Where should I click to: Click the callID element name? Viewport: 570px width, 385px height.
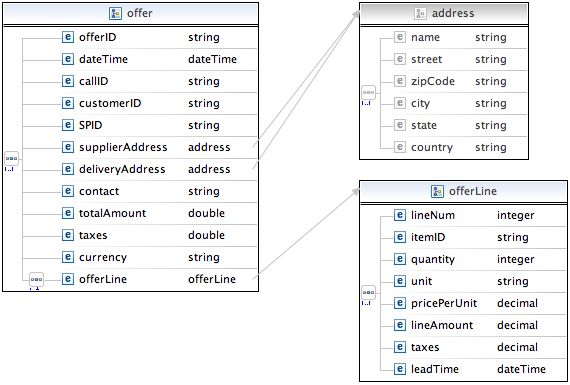93,81
